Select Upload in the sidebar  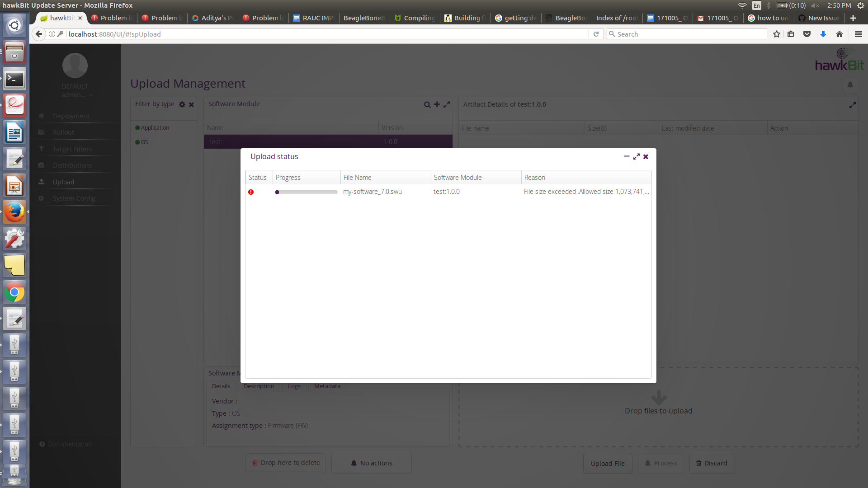point(63,182)
